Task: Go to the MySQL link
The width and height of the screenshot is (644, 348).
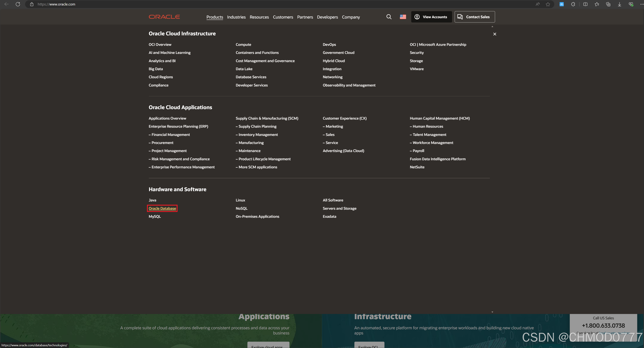Action: click(155, 216)
